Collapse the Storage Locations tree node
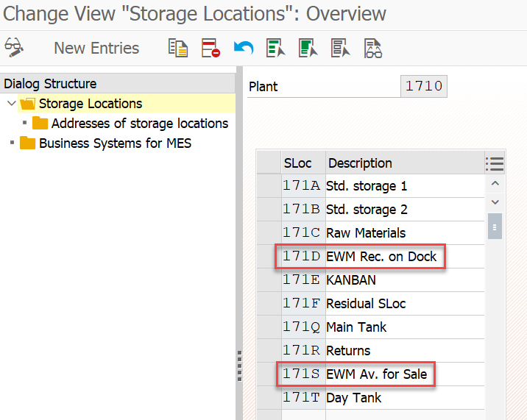The image size is (527, 420). [x=12, y=103]
